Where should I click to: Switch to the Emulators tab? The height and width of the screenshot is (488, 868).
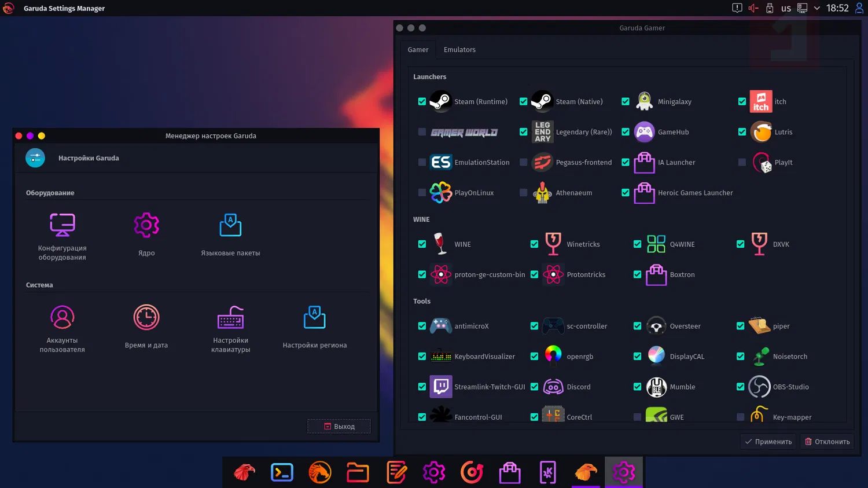(x=459, y=50)
